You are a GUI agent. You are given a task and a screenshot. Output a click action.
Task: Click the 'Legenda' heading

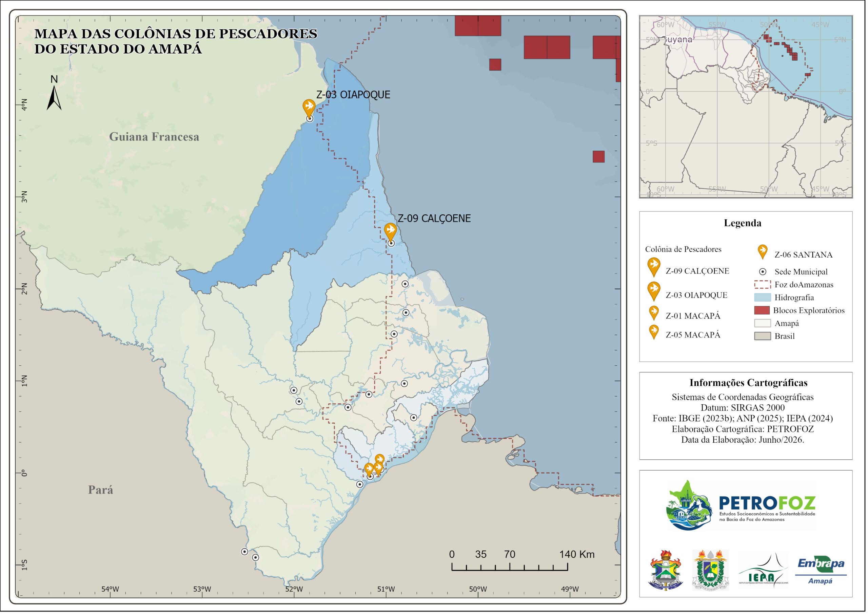743,223
